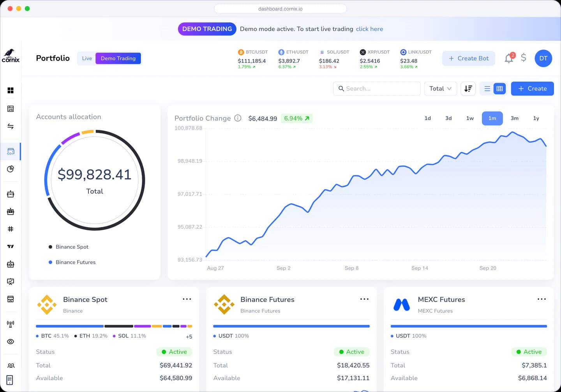Click the BTC/USDT ticker

tap(252, 59)
